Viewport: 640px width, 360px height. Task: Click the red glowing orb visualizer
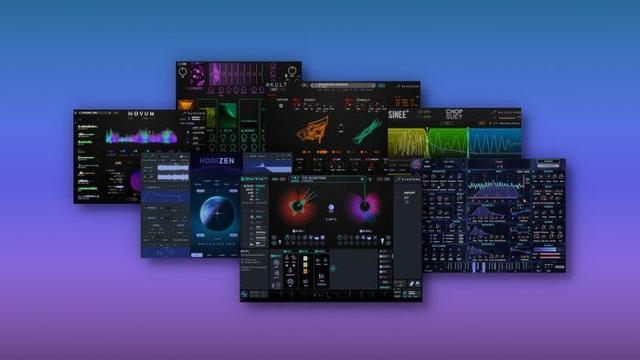click(298, 205)
